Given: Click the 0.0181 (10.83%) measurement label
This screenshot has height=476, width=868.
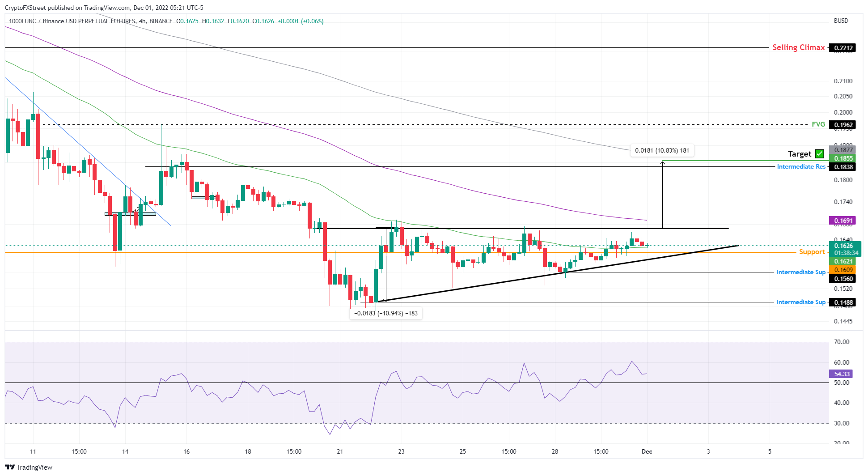Looking at the screenshot, I should tap(662, 150).
